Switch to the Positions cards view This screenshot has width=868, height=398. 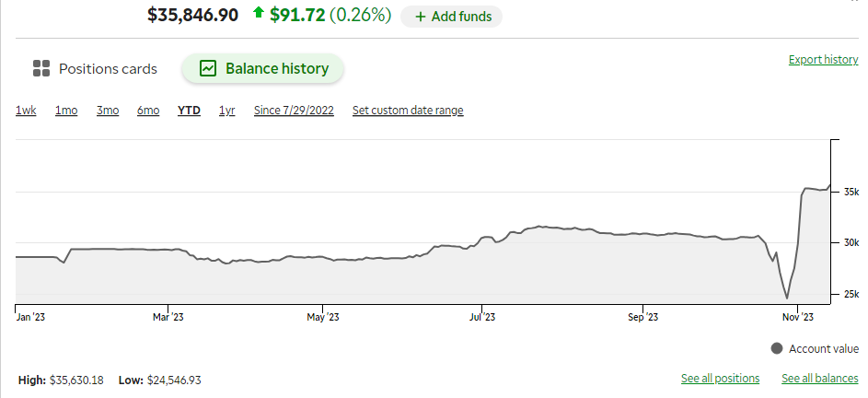pos(95,69)
